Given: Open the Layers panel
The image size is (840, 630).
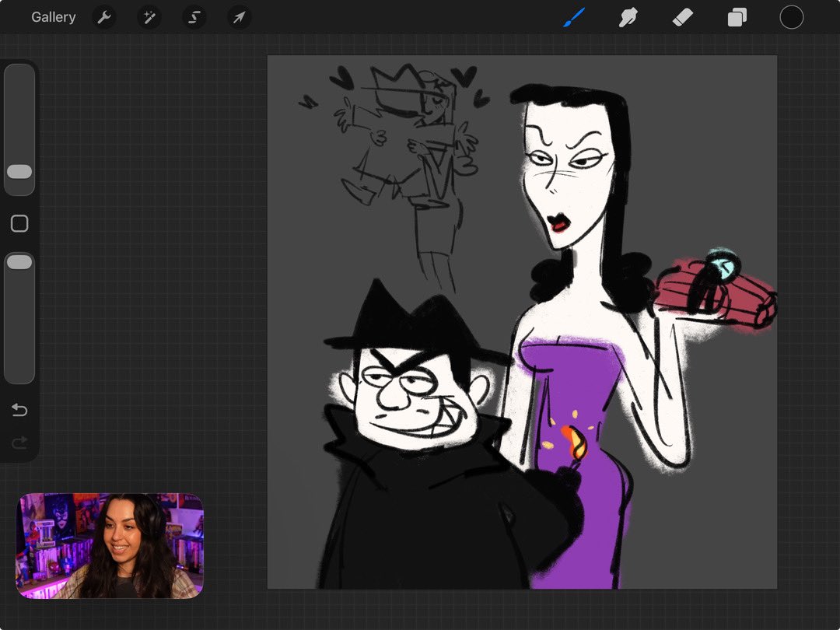Looking at the screenshot, I should point(737,18).
